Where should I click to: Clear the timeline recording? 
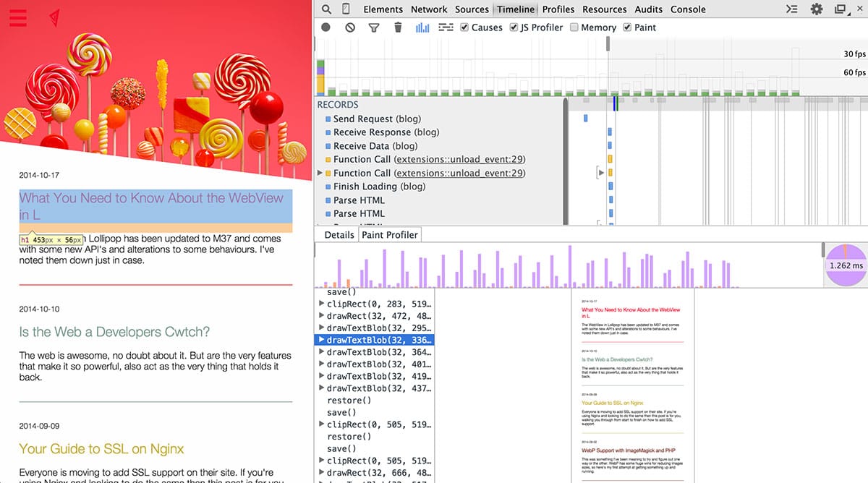[x=350, y=27]
